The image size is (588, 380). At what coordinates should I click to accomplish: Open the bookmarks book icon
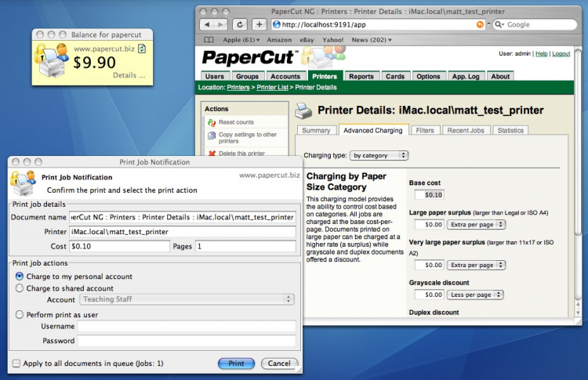coord(209,40)
